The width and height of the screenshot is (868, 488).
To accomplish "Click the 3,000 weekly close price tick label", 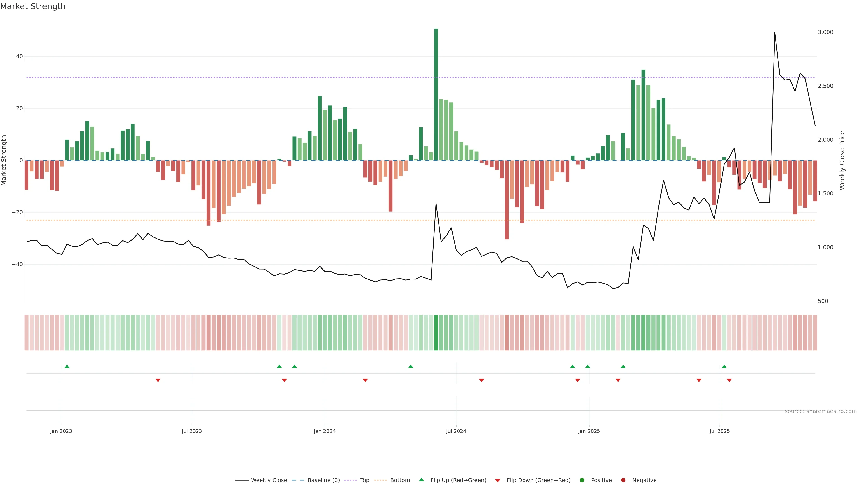I will tap(825, 32).
